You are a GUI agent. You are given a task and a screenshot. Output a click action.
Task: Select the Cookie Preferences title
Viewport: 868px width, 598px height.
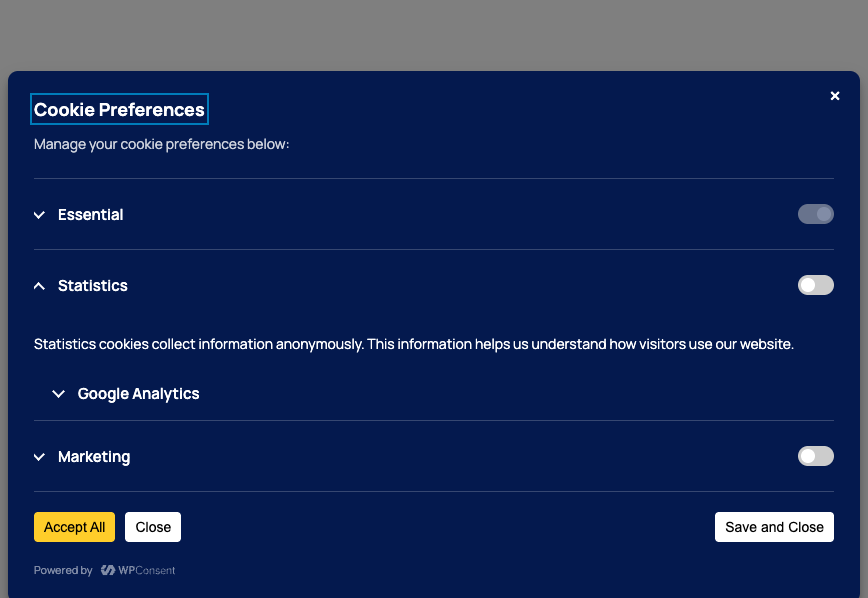[x=119, y=109]
